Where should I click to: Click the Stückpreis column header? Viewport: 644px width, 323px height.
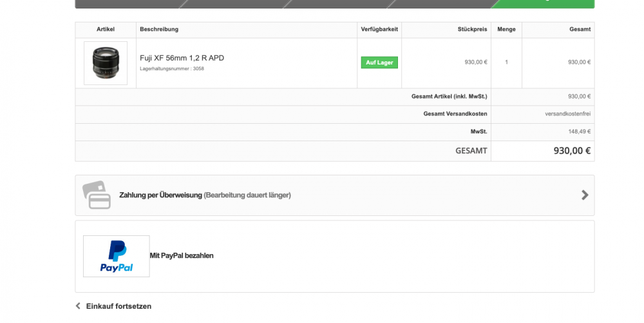coord(472,29)
